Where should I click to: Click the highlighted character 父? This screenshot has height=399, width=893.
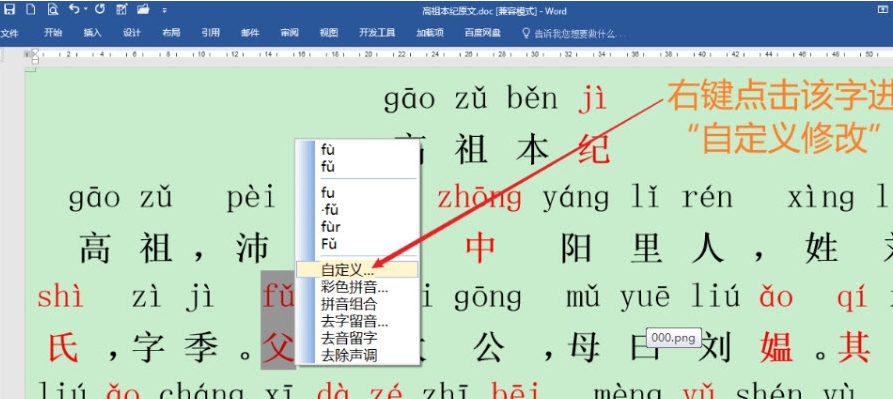(278, 347)
